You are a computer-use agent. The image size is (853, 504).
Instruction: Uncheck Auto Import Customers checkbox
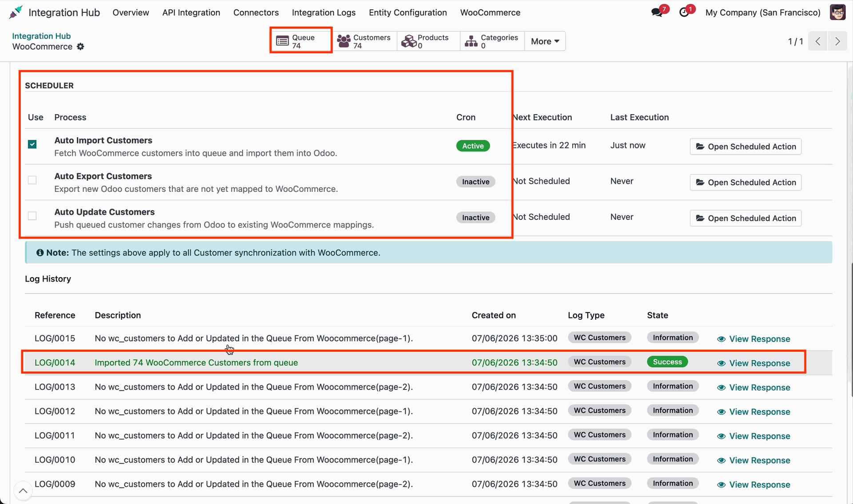pos(32,144)
